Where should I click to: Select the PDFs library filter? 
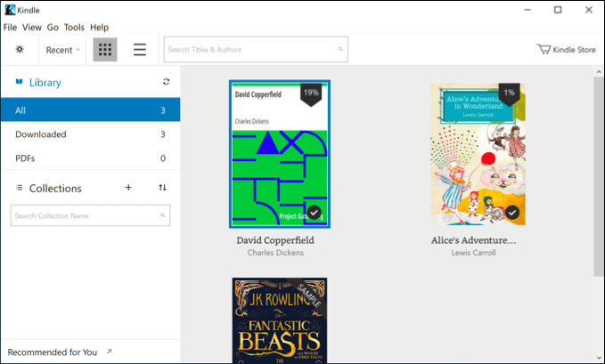26,158
